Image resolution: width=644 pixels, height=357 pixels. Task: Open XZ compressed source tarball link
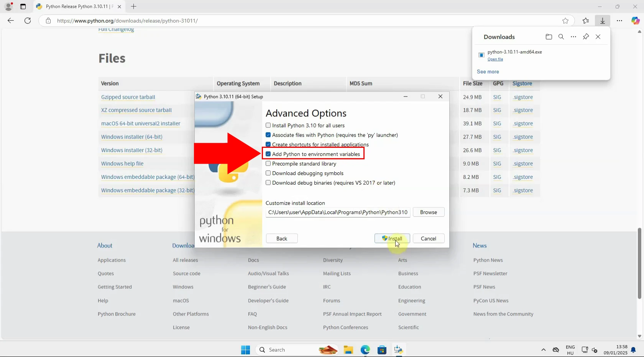point(136,110)
